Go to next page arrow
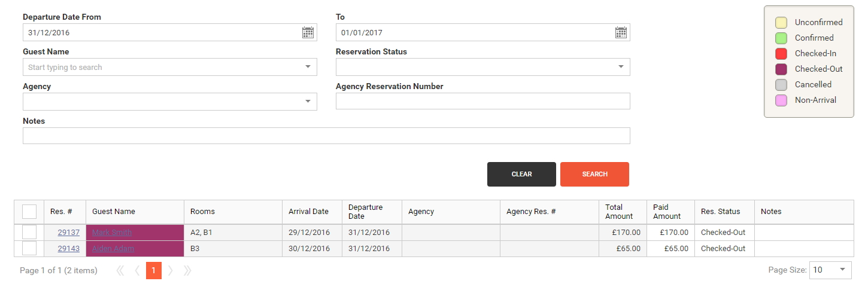 click(171, 270)
